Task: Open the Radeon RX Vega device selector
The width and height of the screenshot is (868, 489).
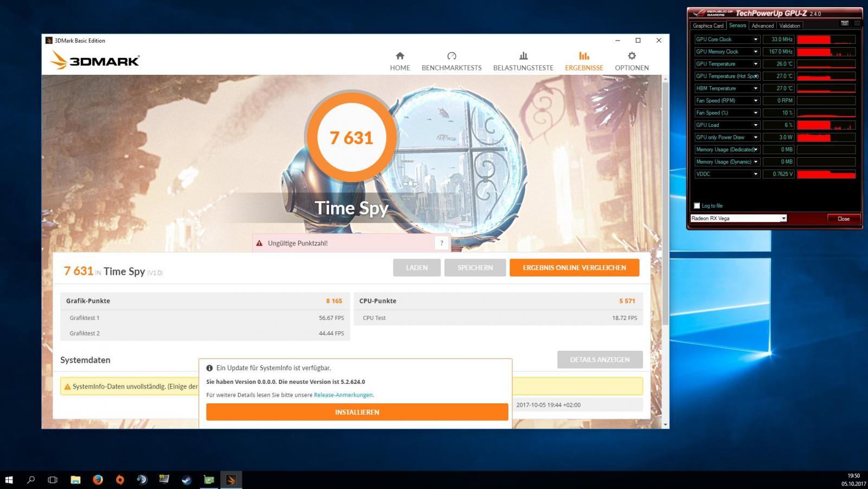Action: (738, 218)
